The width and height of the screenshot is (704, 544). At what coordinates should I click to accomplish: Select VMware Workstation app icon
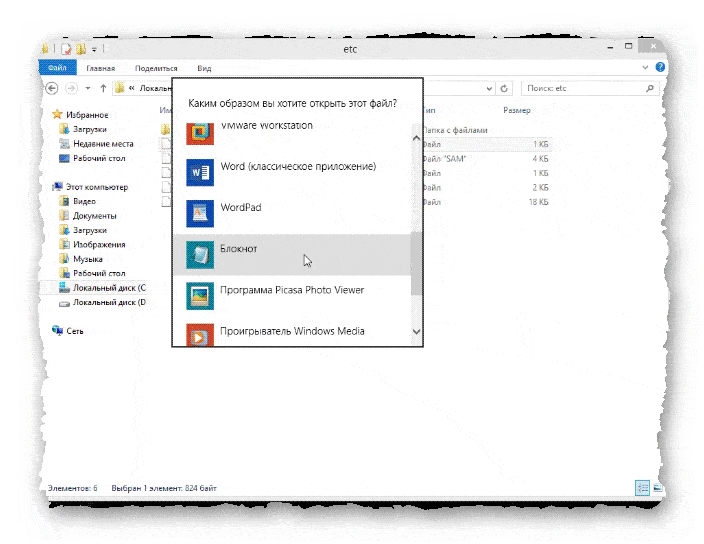[200, 133]
